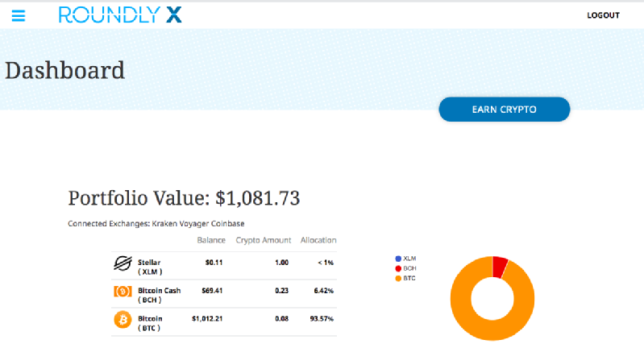Click the BCH legend label text

click(409, 268)
